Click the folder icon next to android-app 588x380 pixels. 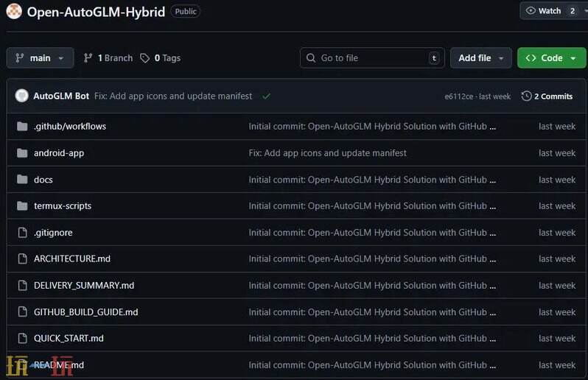(21, 153)
